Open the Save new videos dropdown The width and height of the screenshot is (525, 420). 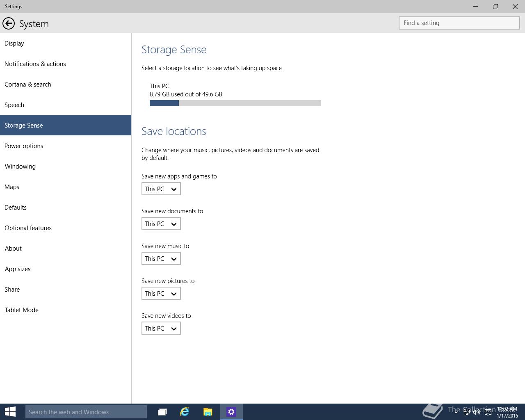[x=161, y=329]
